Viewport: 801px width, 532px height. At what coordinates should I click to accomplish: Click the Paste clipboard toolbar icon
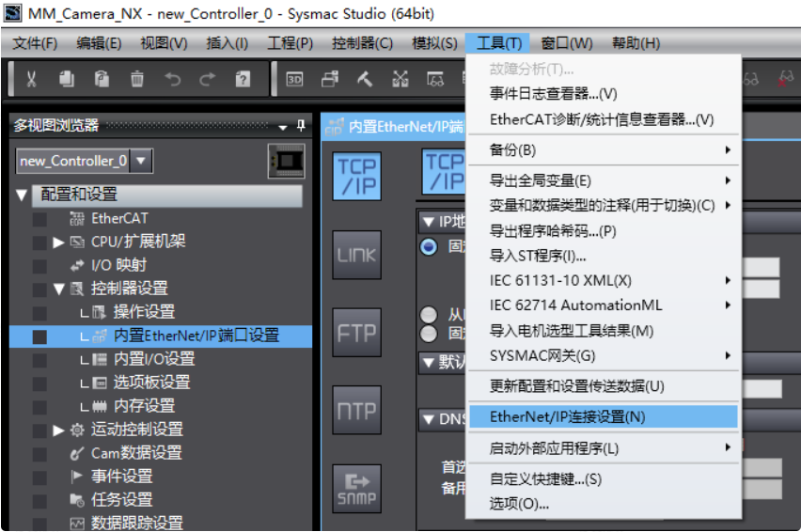102,79
